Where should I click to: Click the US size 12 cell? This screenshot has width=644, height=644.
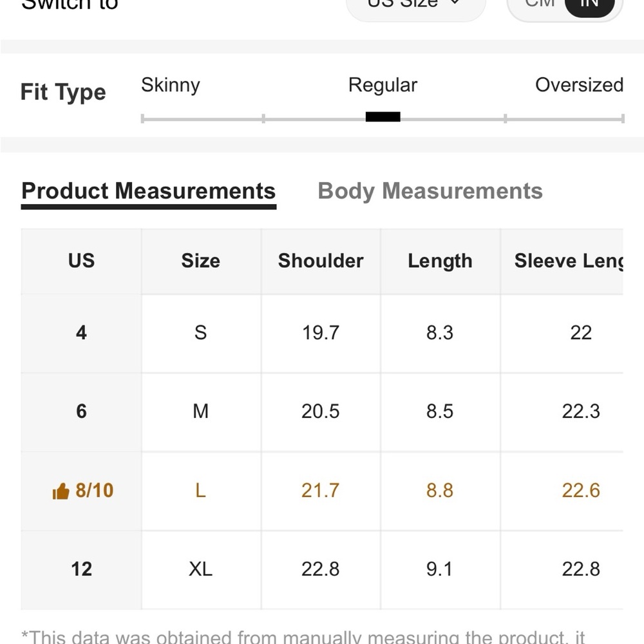point(81,569)
